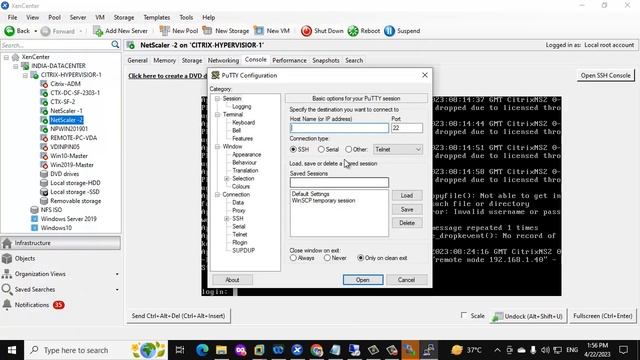Image resolution: width=640 pixels, height=360 pixels.
Task: Click the Host Name input field
Action: tap(339, 128)
